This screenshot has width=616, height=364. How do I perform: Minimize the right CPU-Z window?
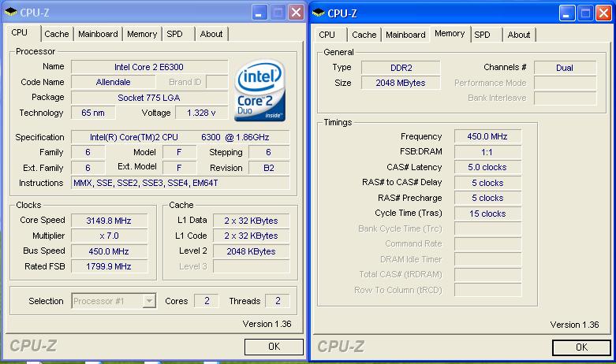pos(566,13)
